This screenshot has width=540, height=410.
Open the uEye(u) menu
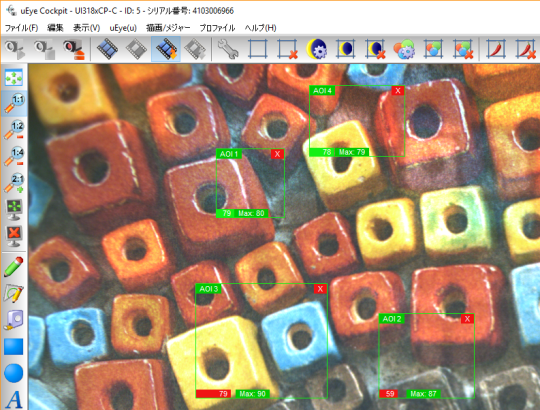point(123,28)
